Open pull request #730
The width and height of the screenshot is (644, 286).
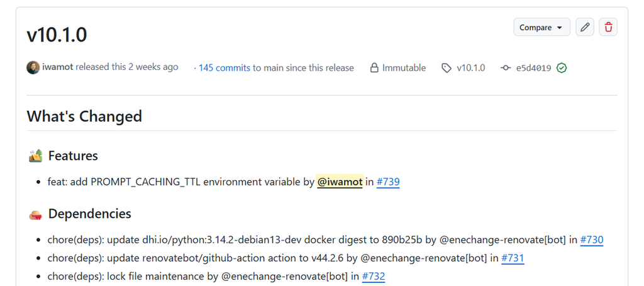click(592, 239)
